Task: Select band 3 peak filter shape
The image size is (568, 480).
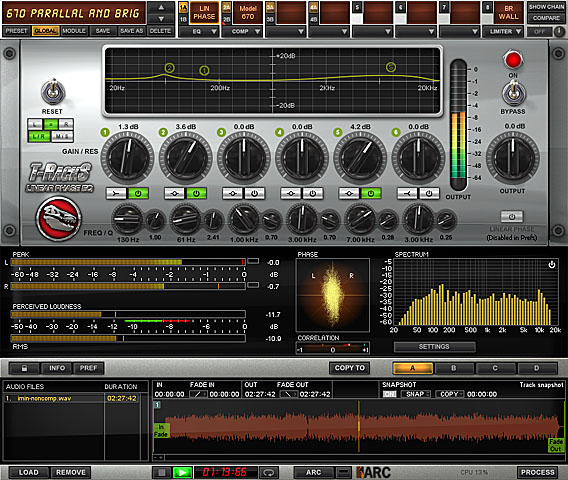Action: 233,193
